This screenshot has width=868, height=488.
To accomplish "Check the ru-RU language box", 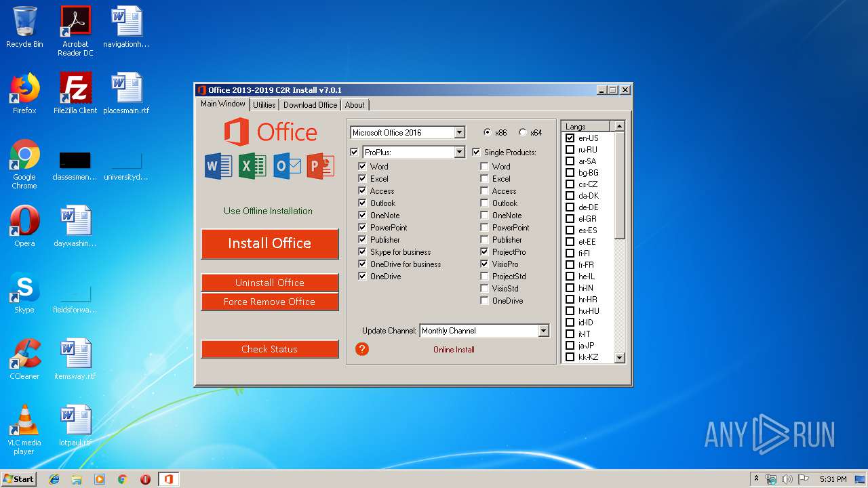I will (x=570, y=150).
